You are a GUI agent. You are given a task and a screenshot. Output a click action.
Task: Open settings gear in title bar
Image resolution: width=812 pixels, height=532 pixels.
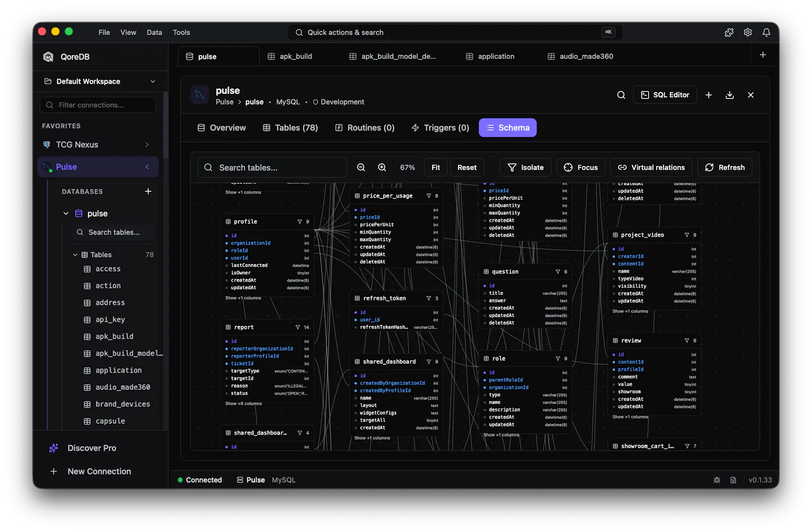748,32
